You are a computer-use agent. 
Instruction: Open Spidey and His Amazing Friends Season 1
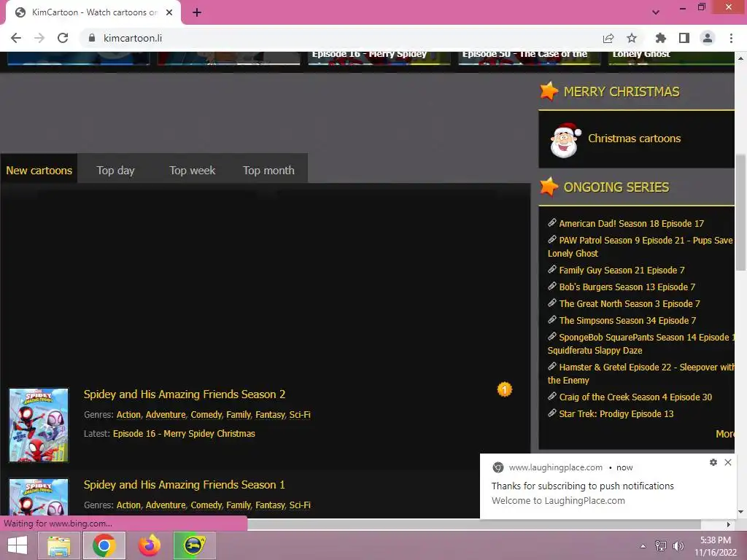pos(185,485)
